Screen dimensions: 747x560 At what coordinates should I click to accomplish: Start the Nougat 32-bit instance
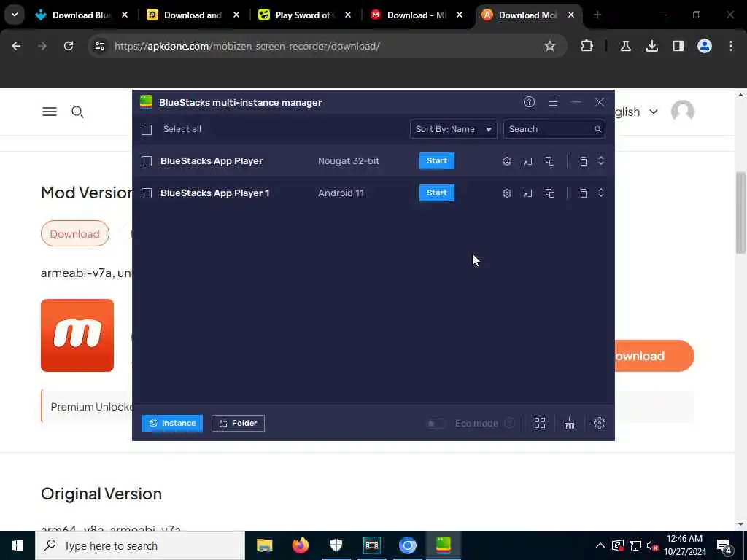[x=437, y=161]
